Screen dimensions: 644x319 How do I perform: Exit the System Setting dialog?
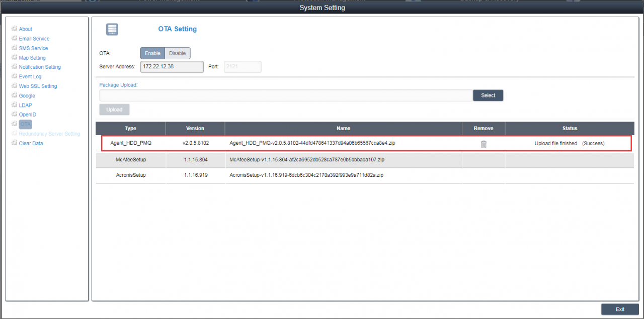(x=620, y=309)
